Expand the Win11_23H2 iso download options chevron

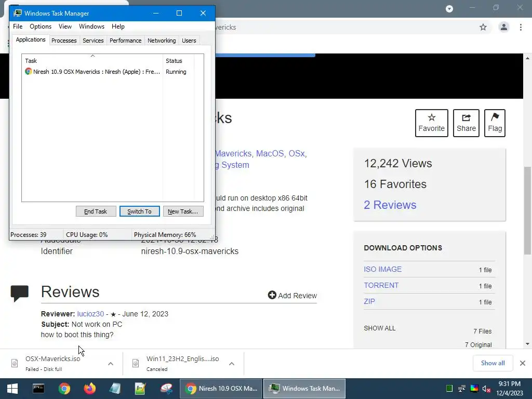point(231,363)
